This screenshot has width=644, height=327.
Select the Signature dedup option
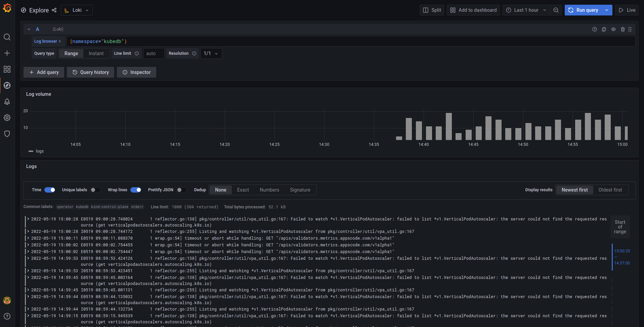[x=300, y=190]
